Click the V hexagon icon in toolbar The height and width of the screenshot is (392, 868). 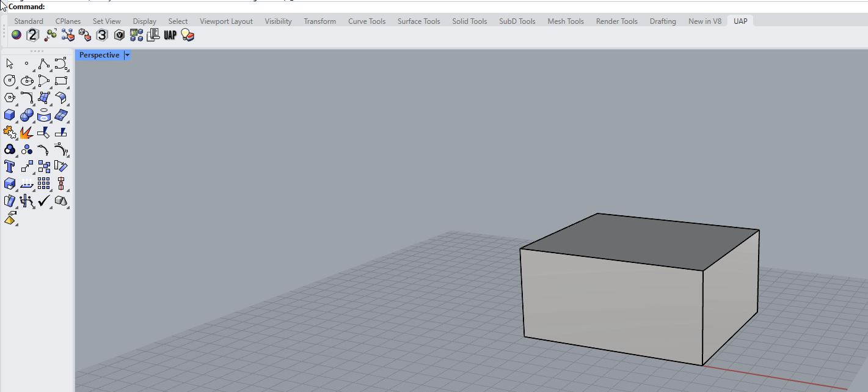(x=120, y=35)
